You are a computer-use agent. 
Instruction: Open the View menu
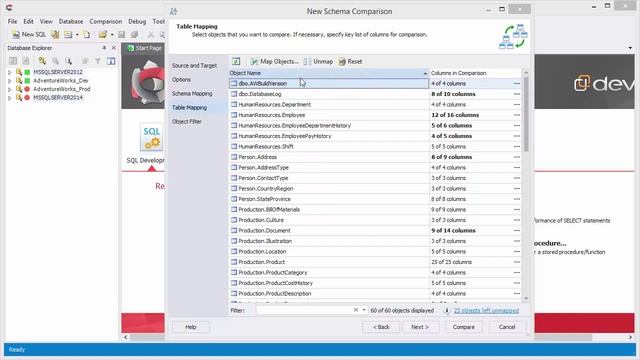[46, 21]
